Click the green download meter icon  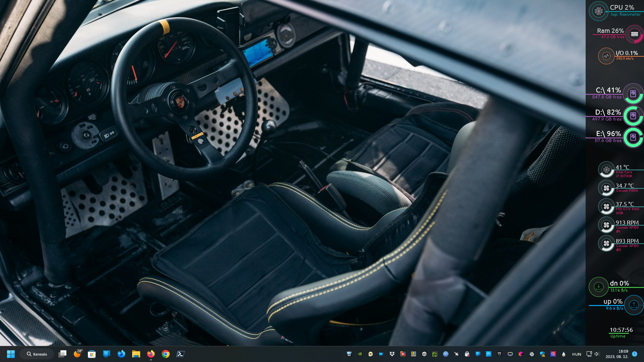(598, 287)
